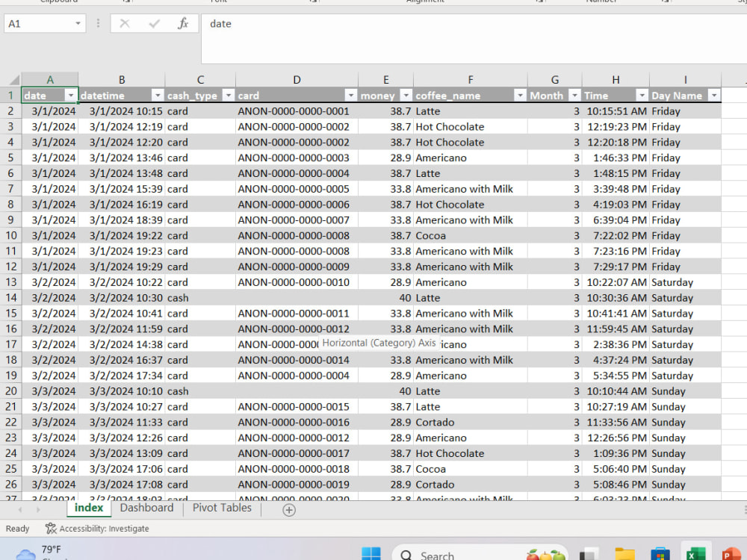Viewport: 747px width, 560px height.
Task: Select column A by its header
Action: [50, 79]
